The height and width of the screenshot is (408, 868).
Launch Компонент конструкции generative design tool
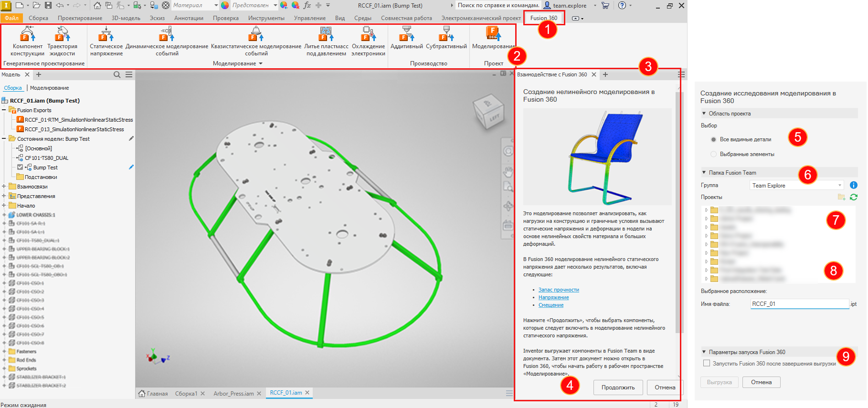pos(27,42)
